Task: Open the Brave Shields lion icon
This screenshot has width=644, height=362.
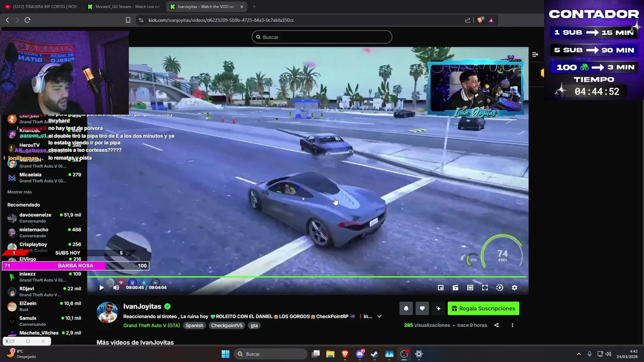Action: tap(480, 20)
